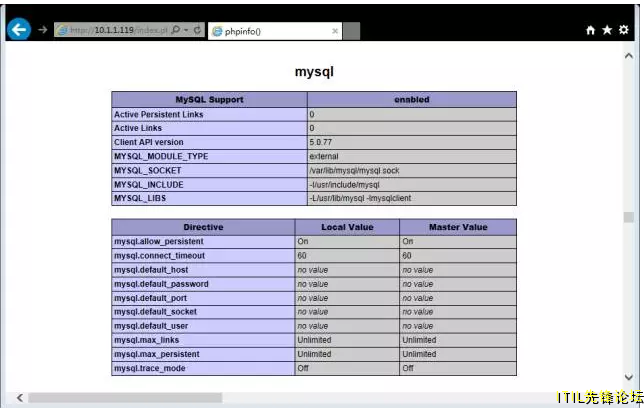Open the Tools gear icon
This screenshot has height=408, width=644.
tap(623, 30)
